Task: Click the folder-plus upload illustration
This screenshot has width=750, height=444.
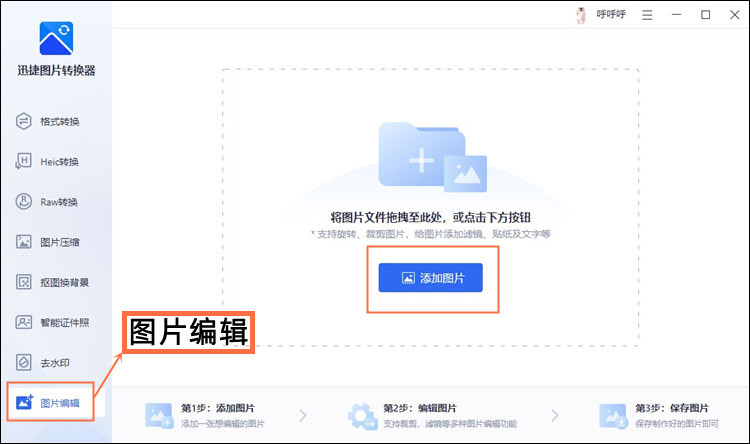Action: [432, 157]
